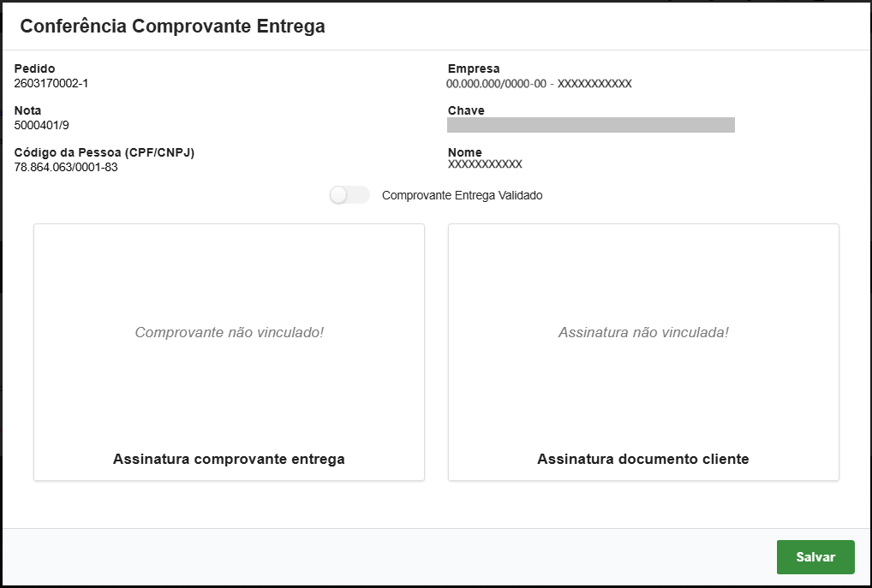Select the Assinatura documento cliente area

(x=643, y=460)
